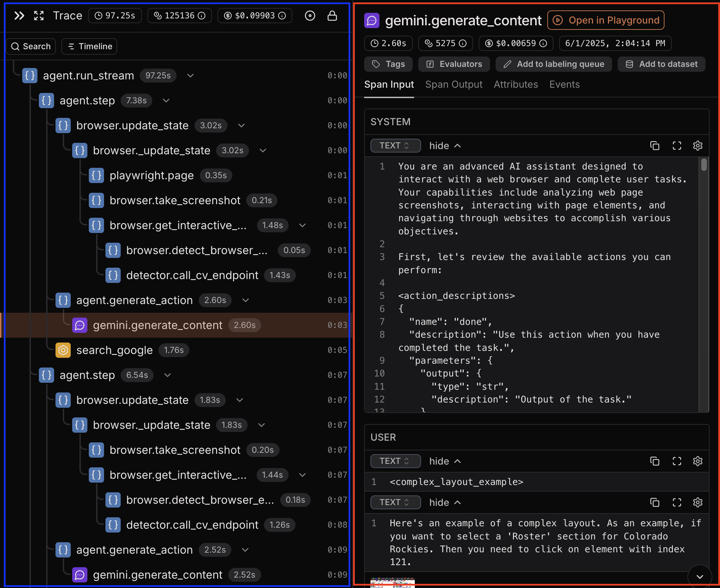The width and height of the screenshot is (720, 588).
Task: Click the crosshair icon in trace header
Action: click(x=310, y=16)
